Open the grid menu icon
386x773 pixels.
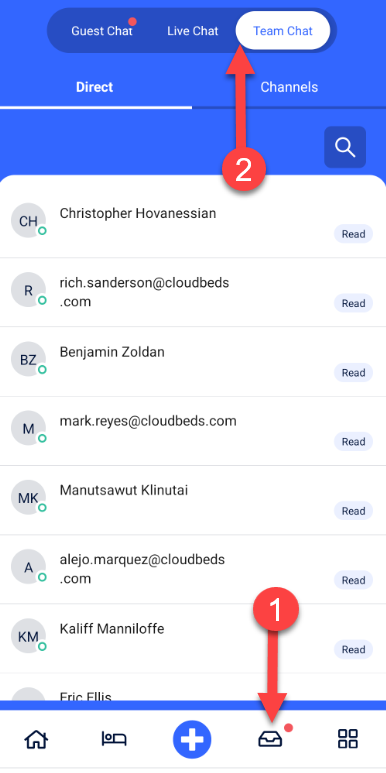[x=348, y=739]
